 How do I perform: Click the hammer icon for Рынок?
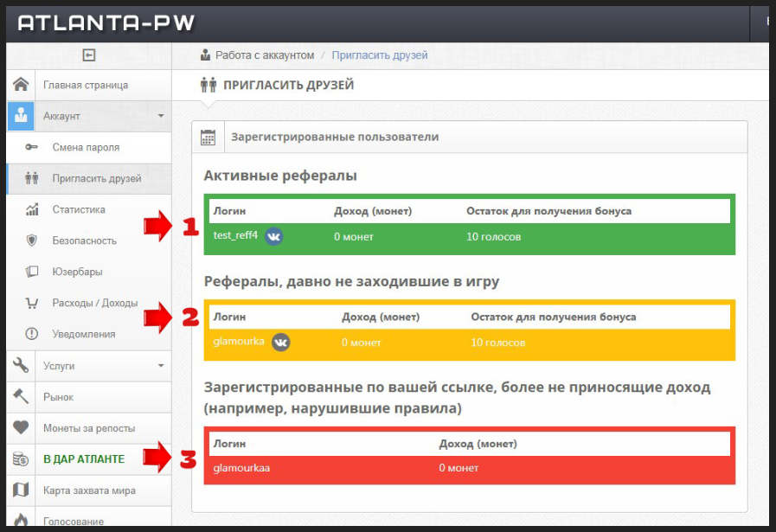tap(21, 396)
